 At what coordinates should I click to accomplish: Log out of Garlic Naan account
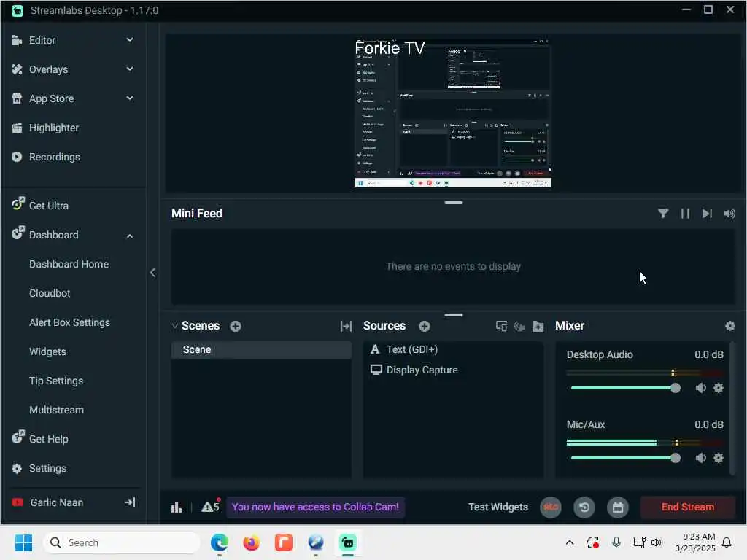point(130,502)
